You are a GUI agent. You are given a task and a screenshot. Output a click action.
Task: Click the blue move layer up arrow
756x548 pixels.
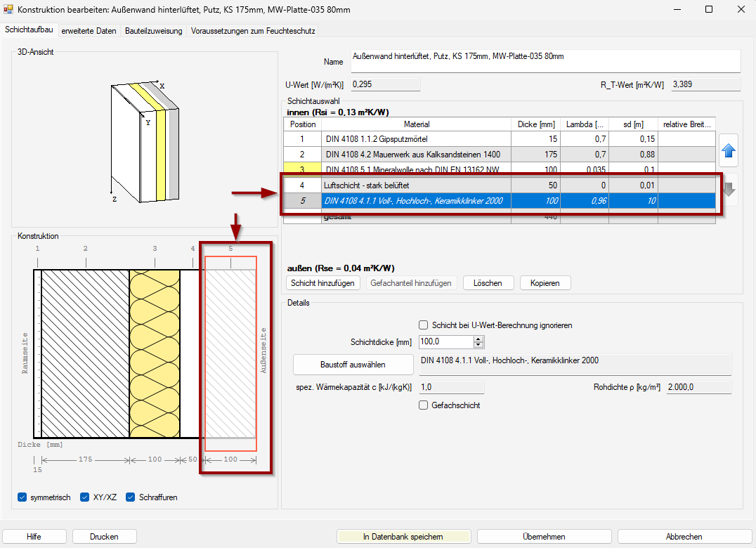click(x=729, y=150)
